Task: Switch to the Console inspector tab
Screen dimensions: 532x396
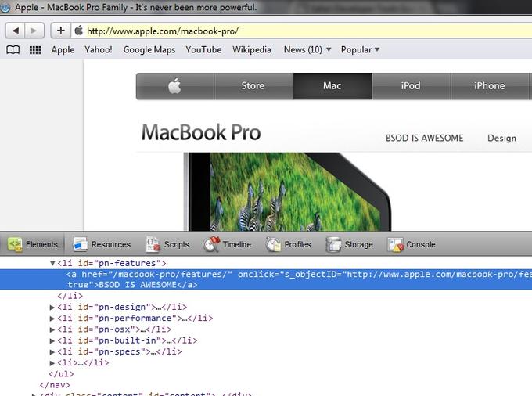Action: 412,244
